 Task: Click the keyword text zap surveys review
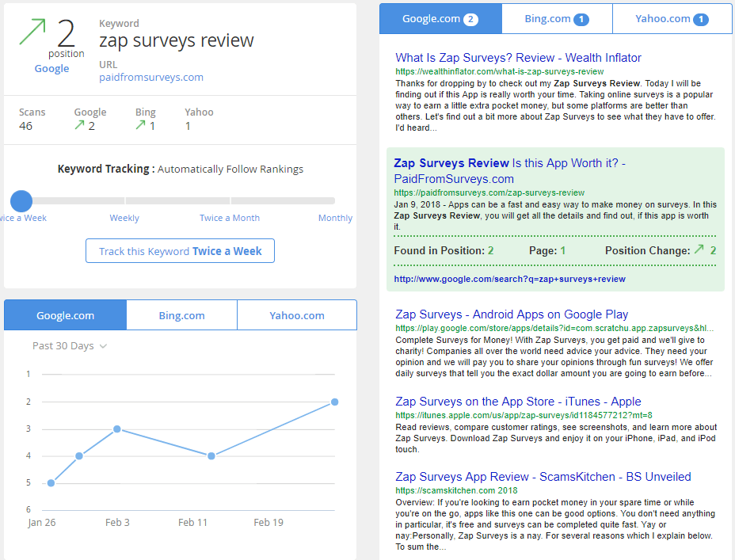[177, 40]
